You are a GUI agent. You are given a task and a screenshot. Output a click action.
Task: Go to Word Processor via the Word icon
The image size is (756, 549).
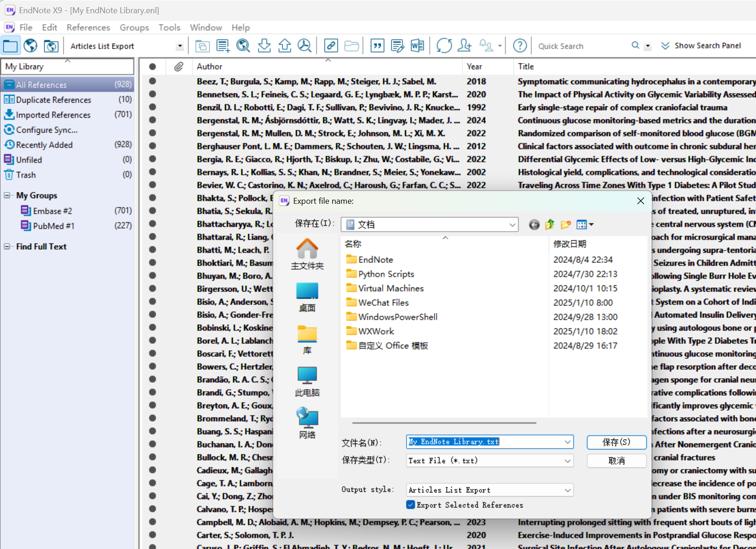pos(417,45)
